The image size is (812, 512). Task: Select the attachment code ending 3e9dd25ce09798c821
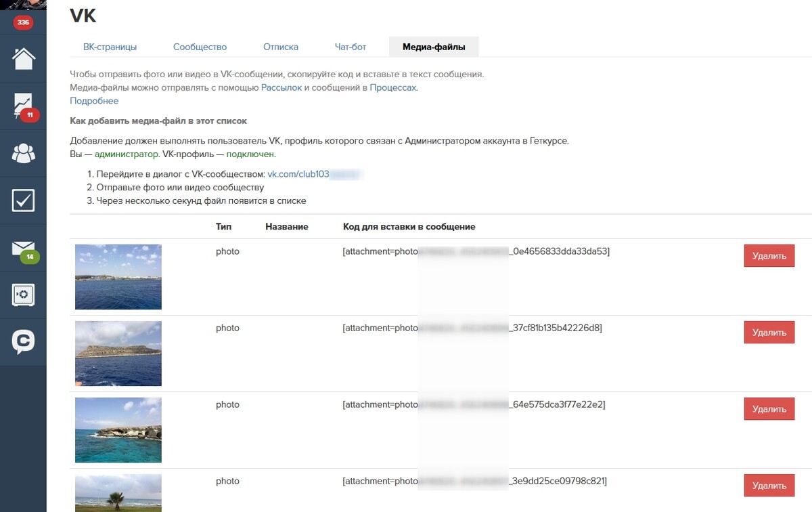(475, 481)
